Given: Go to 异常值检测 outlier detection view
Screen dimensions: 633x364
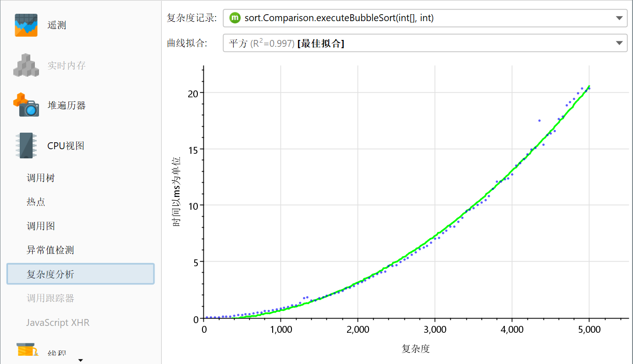Looking at the screenshot, I should (50, 250).
